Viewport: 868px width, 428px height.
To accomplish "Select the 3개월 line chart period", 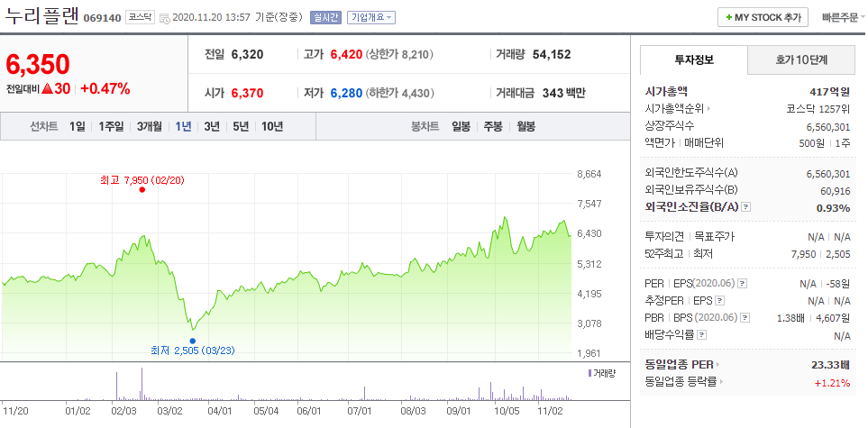I will [x=150, y=127].
